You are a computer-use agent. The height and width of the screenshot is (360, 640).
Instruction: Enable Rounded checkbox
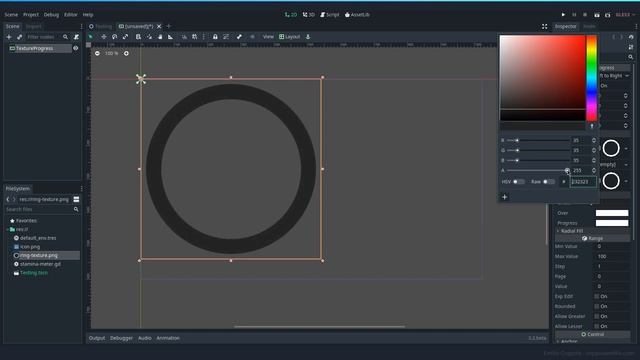pos(597,306)
